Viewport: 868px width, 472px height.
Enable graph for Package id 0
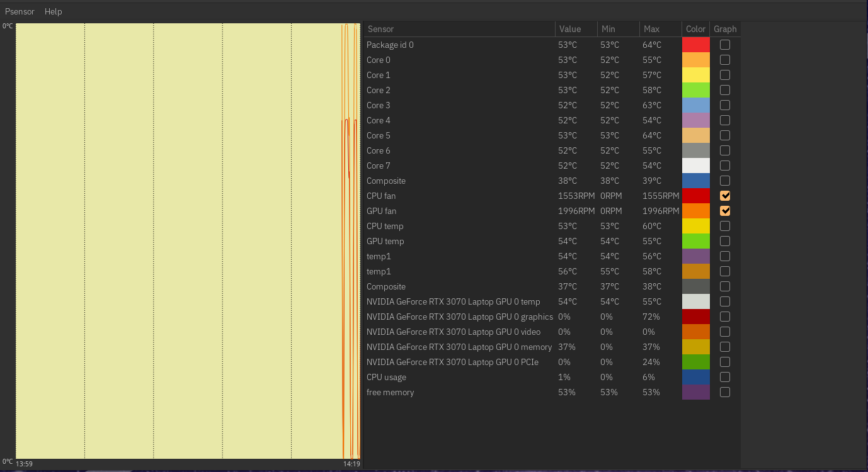[x=725, y=45]
